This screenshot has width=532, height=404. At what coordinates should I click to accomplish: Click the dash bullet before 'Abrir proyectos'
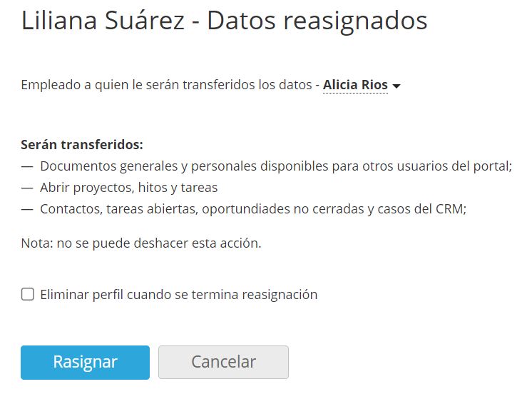(x=27, y=188)
